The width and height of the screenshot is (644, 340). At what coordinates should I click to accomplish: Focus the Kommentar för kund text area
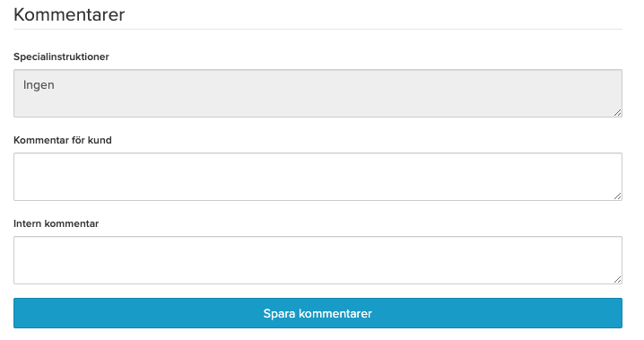point(318,177)
